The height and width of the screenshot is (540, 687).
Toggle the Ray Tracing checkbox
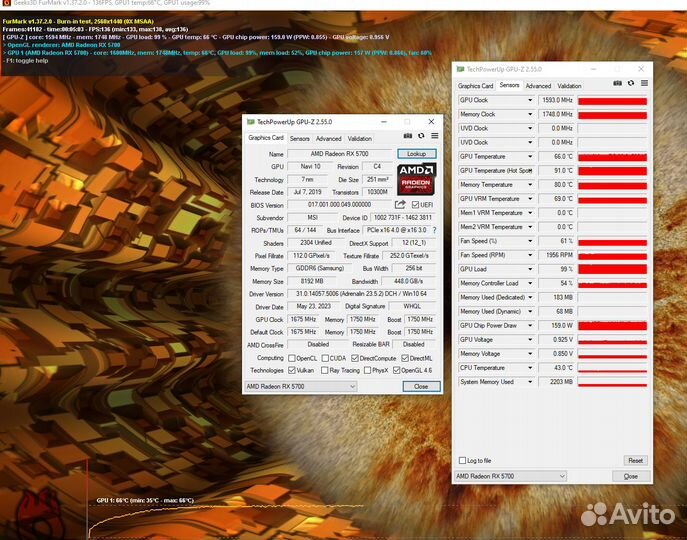pos(325,370)
